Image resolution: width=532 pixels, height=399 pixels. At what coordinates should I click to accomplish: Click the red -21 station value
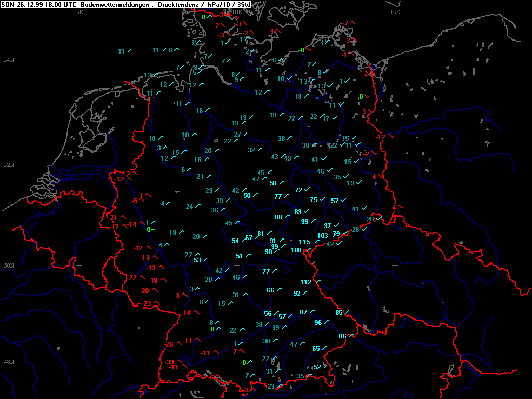pyautogui.click(x=114, y=217)
